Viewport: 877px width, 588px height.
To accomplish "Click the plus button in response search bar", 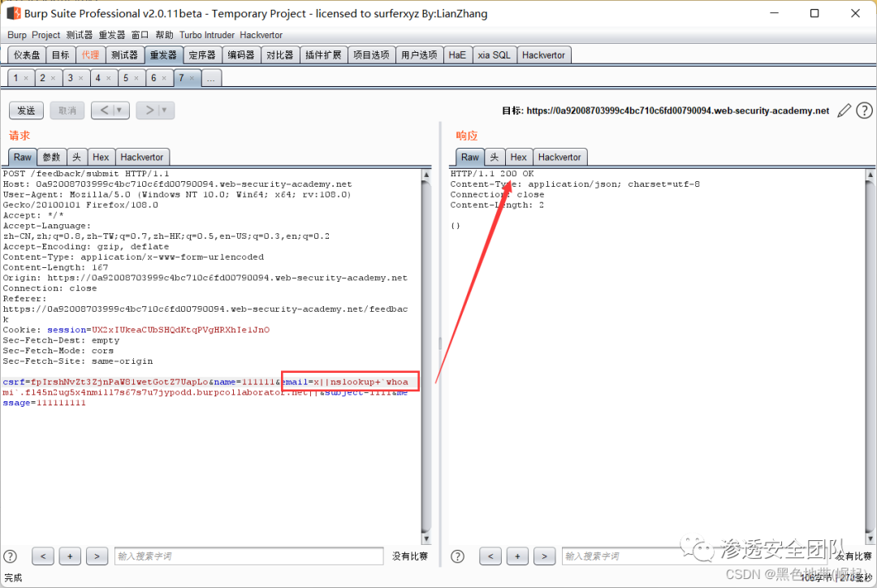I will tap(517, 556).
